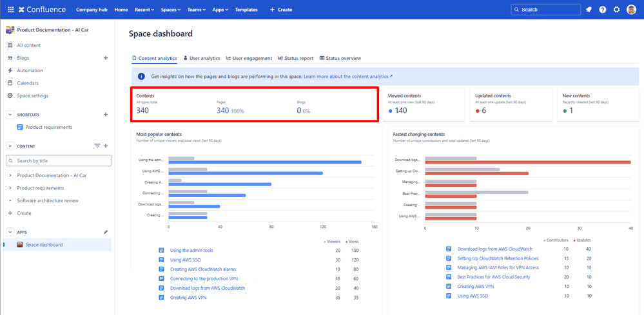644x315 pixels.
Task: Expand Product requirements tree item
Action: 10,188
